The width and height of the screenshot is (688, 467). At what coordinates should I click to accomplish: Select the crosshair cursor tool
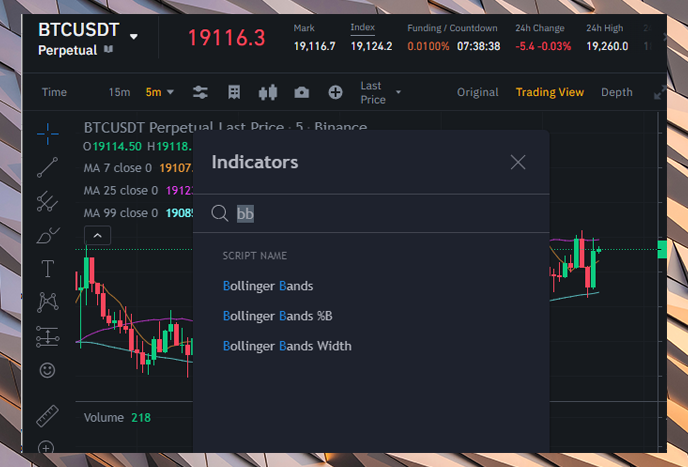47,133
